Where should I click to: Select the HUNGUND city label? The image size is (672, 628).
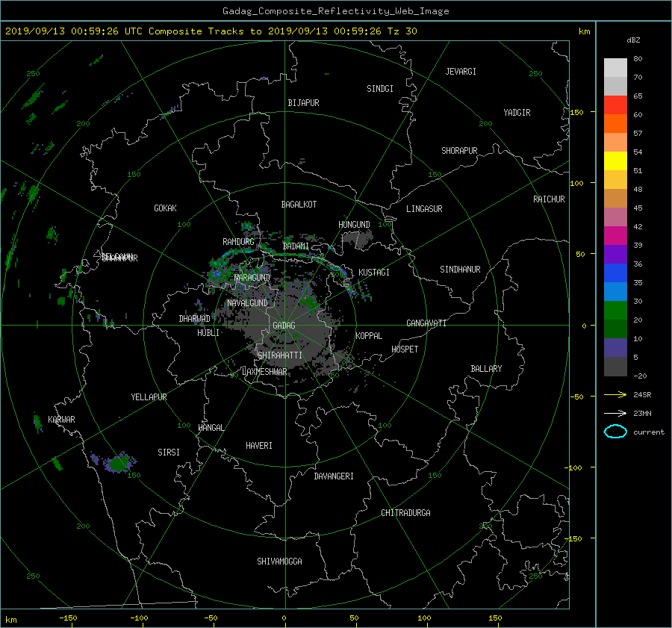tap(354, 225)
